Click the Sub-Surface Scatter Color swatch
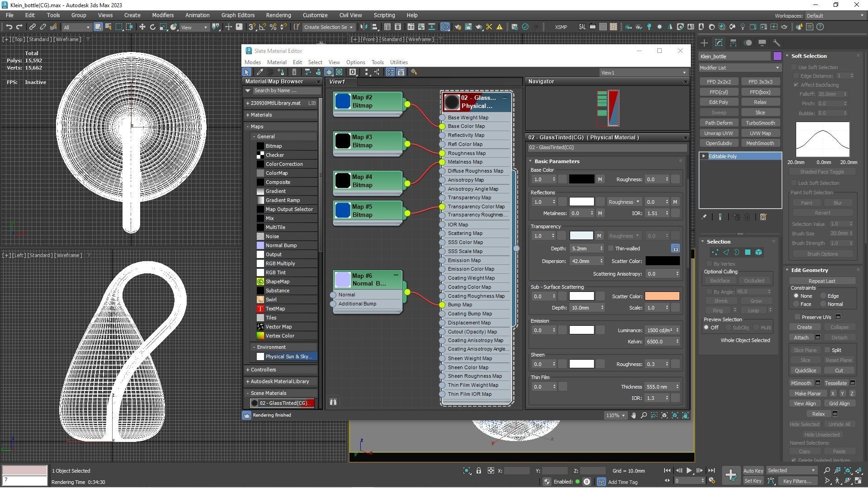The height and width of the screenshot is (488, 868). tap(662, 296)
